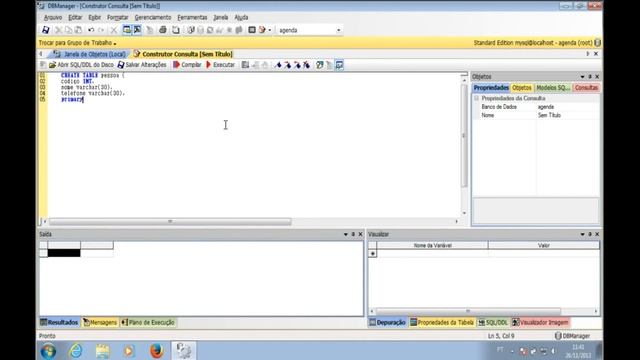Open the Gerenciamento menu

(x=153, y=18)
